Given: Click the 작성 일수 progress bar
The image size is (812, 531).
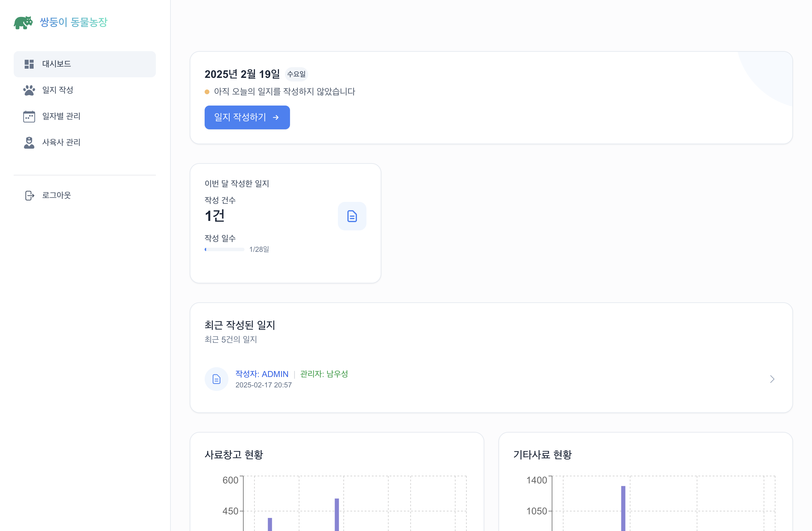Looking at the screenshot, I should 225,249.
